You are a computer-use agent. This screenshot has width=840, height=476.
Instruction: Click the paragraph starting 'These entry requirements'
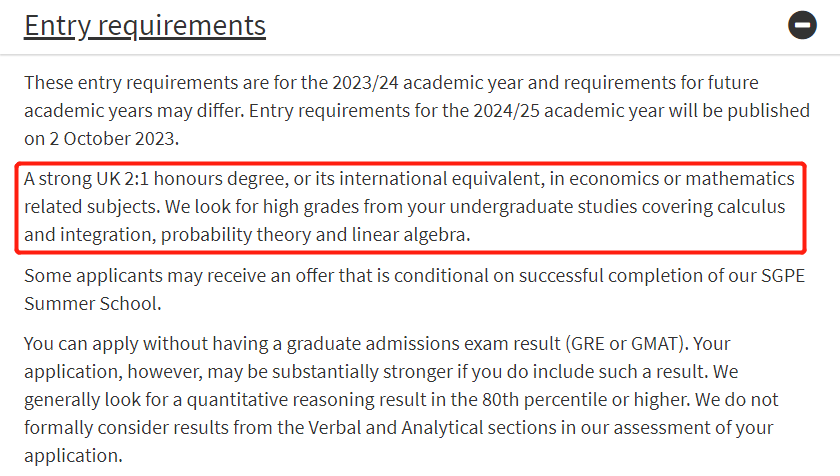tap(417, 110)
